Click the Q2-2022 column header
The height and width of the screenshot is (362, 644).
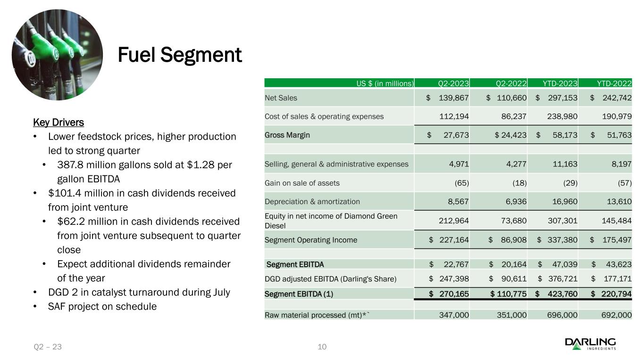[x=511, y=83]
